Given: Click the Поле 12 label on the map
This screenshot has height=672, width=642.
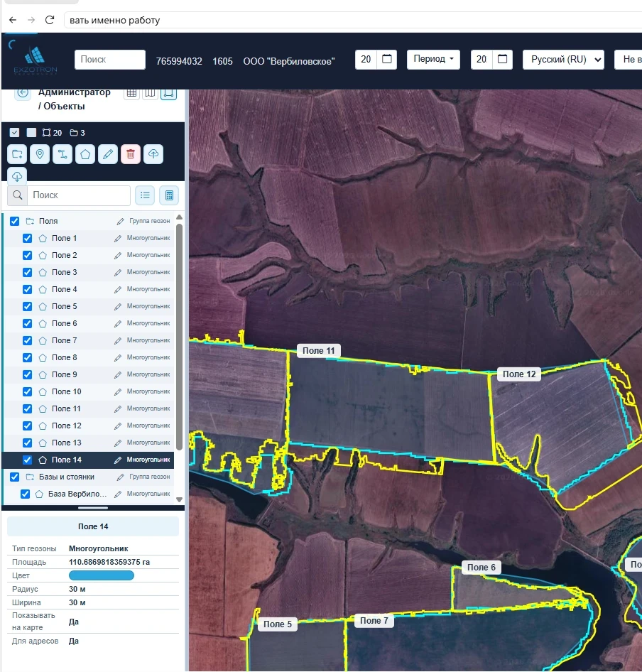Looking at the screenshot, I should 519,374.
